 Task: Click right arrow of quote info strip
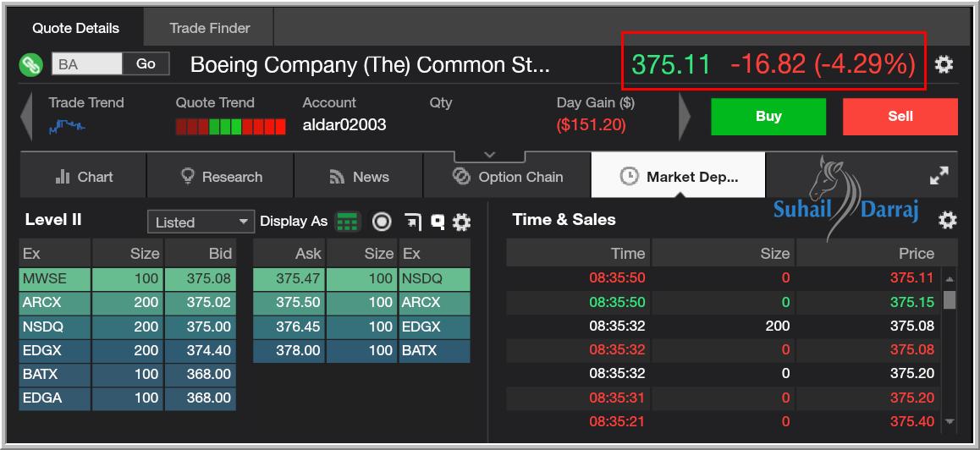[685, 116]
